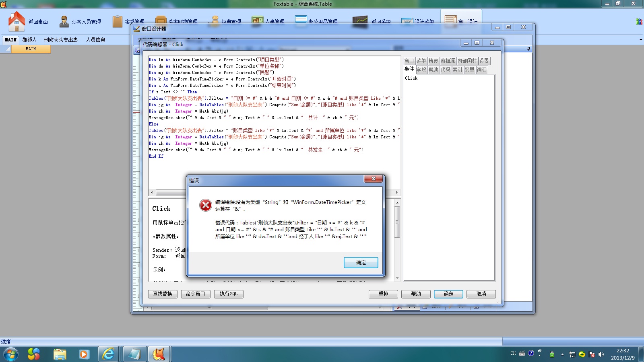Screen dimensions: 644x362
Task: Open the 内部函数 tab
Action: click(x=467, y=61)
